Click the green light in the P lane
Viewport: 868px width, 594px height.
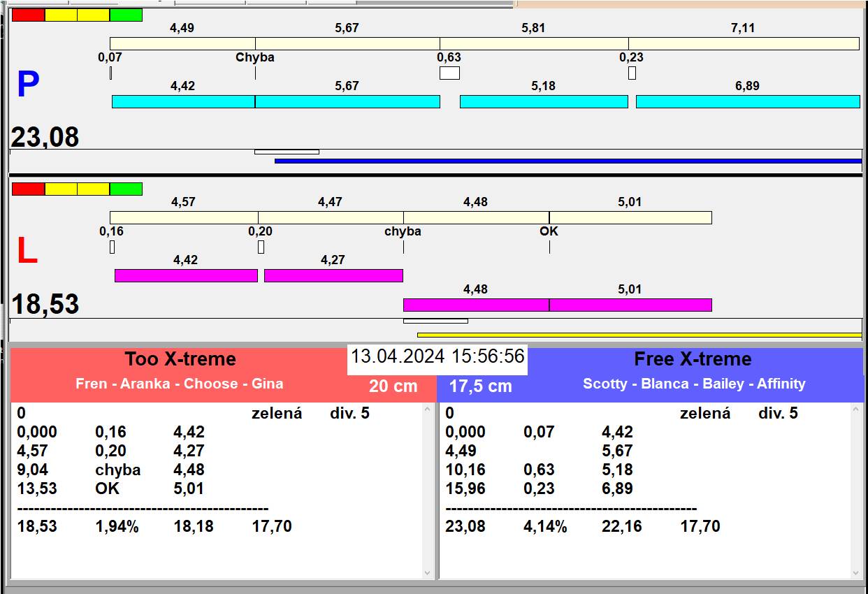[126, 15]
